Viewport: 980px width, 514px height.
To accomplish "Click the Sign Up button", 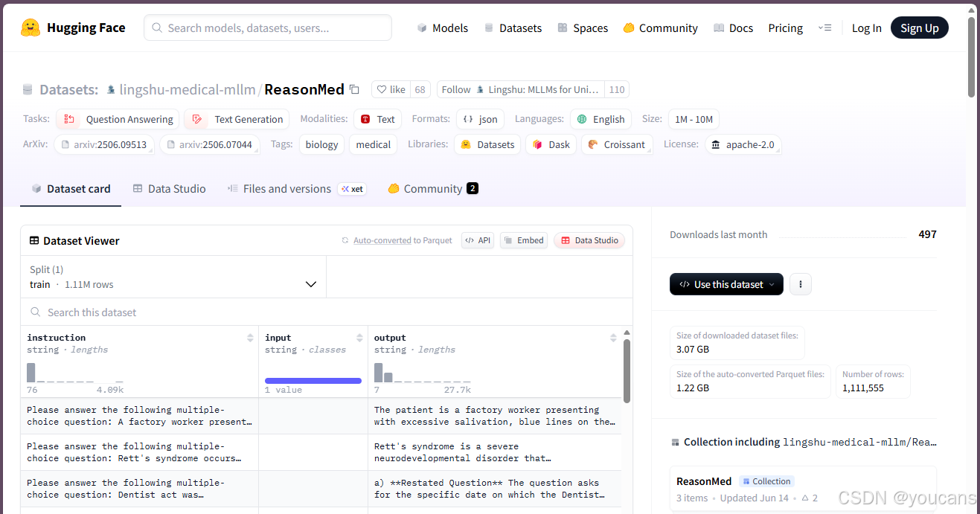I will click(919, 28).
